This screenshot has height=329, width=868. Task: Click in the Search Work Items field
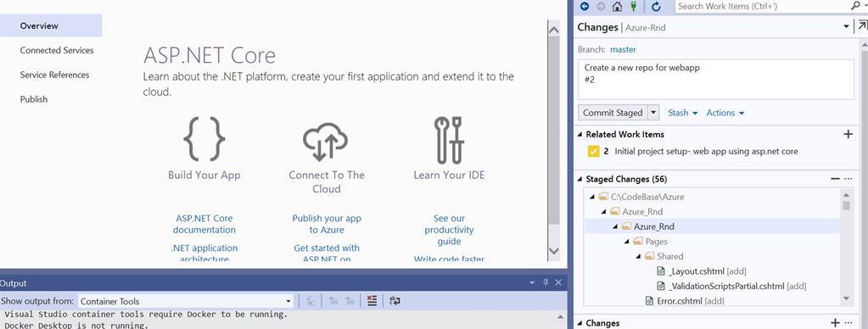tap(761, 7)
